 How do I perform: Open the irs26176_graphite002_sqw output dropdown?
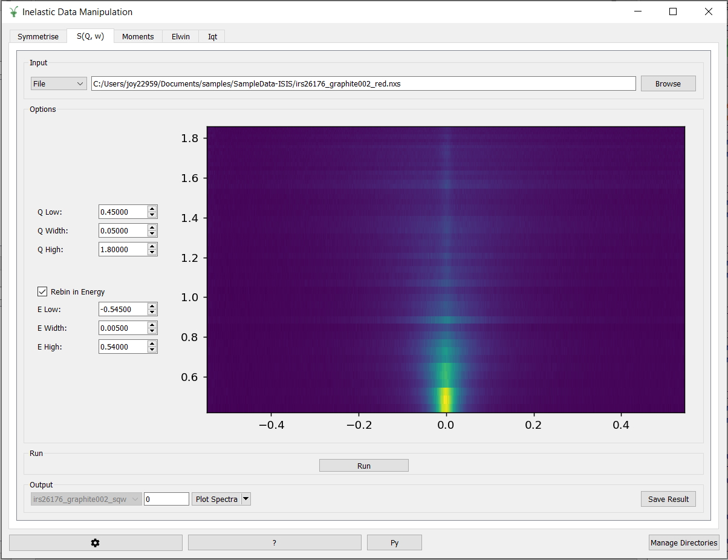point(86,499)
